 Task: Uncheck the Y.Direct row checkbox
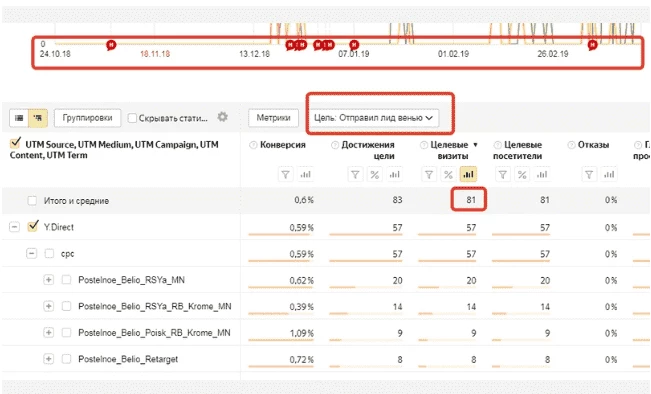coord(33,226)
